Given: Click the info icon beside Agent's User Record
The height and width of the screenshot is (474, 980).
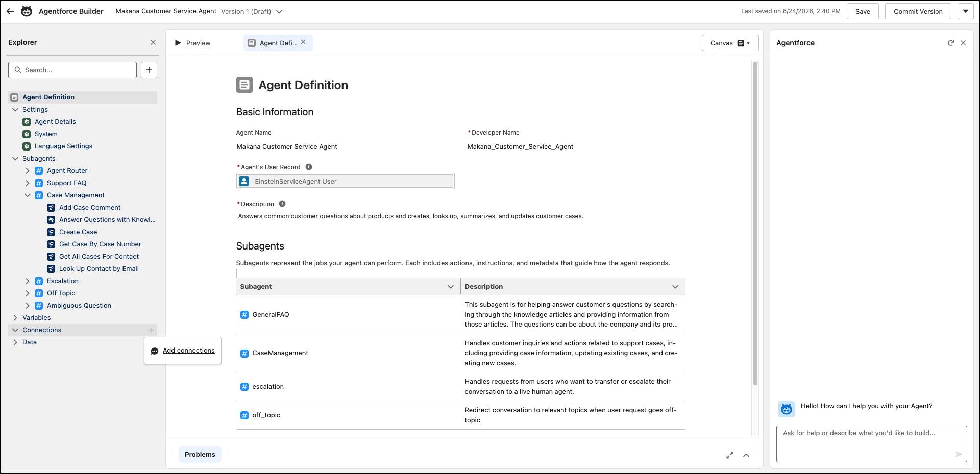Looking at the screenshot, I should (309, 167).
